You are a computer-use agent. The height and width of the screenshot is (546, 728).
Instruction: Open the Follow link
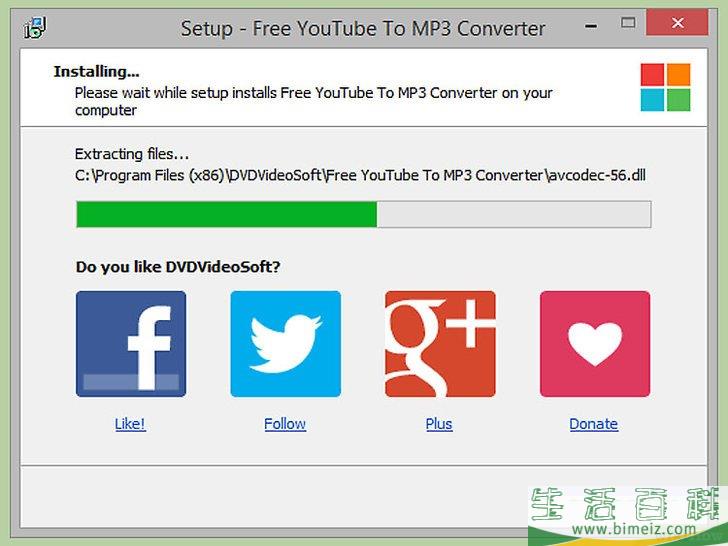tap(285, 424)
